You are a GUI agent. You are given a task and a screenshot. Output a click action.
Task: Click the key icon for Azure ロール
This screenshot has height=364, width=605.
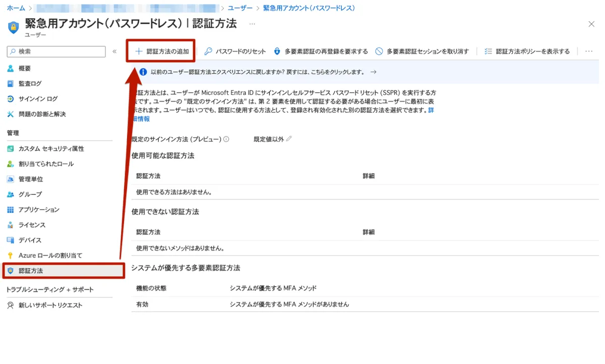11,256
